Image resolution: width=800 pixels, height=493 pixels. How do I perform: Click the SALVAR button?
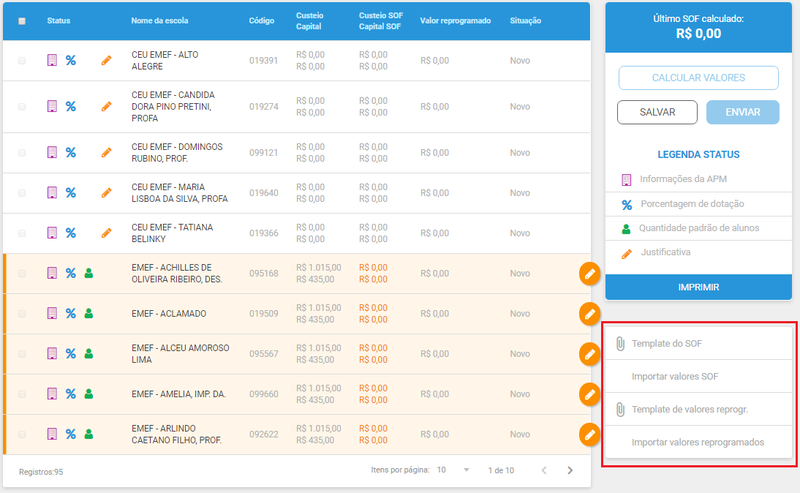(657, 112)
